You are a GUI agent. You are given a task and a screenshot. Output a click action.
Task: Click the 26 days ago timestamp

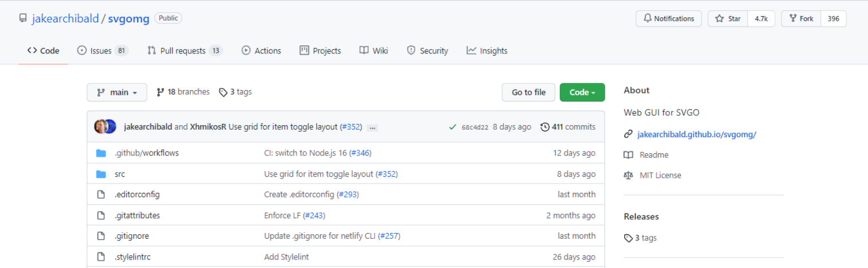click(x=574, y=257)
